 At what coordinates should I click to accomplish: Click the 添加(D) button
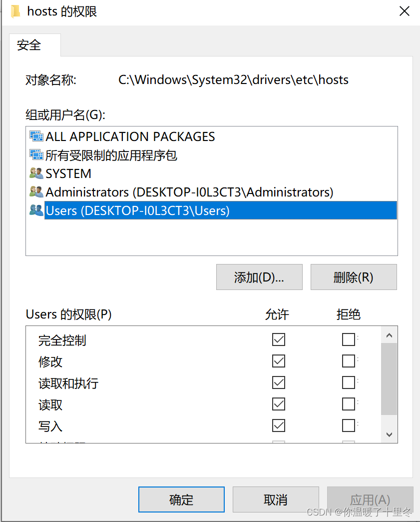(259, 277)
